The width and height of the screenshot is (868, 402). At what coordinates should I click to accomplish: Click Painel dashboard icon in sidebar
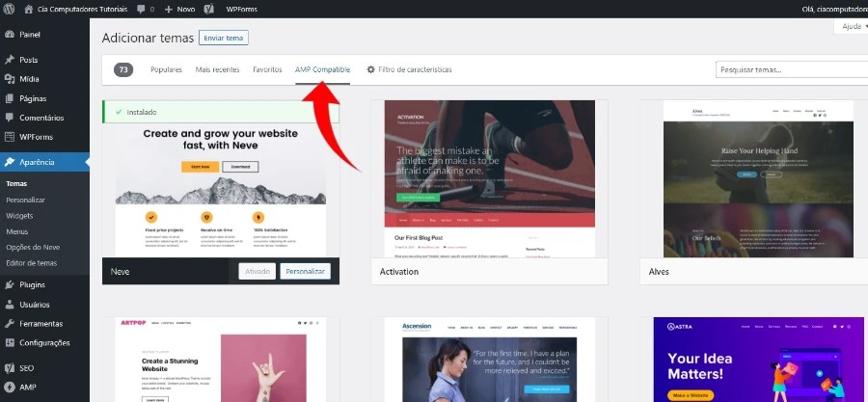pyautogui.click(x=10, y=35)
